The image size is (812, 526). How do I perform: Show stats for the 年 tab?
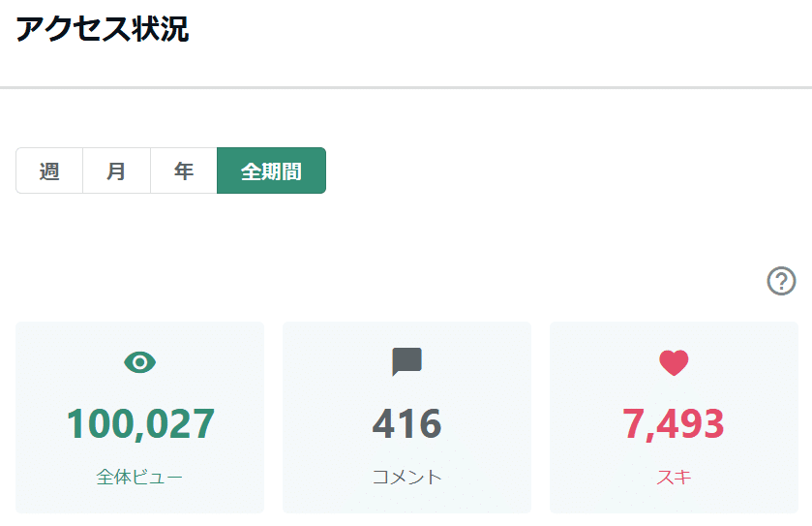coord(183,171)
